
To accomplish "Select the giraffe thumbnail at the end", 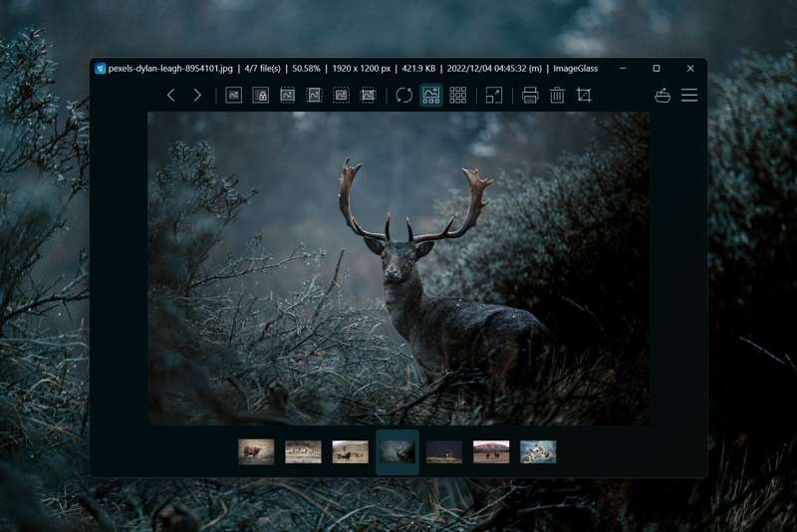I will [x=538, y=452].
